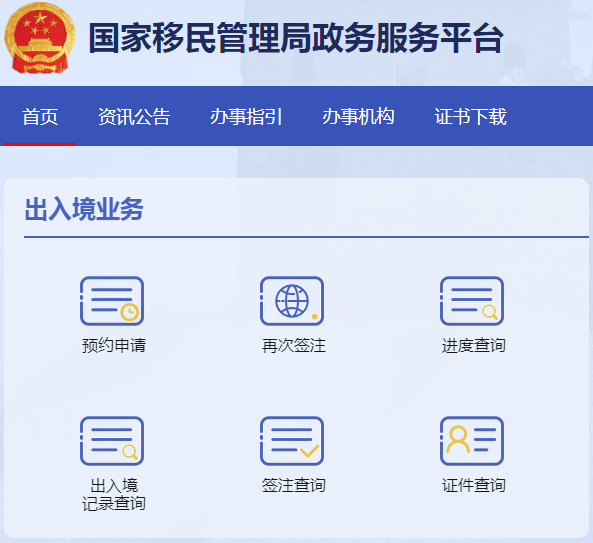Click the 证件查询 text label
Viewport: 593px width, 543px height.
pyautogui.click(x=474, y=485)
